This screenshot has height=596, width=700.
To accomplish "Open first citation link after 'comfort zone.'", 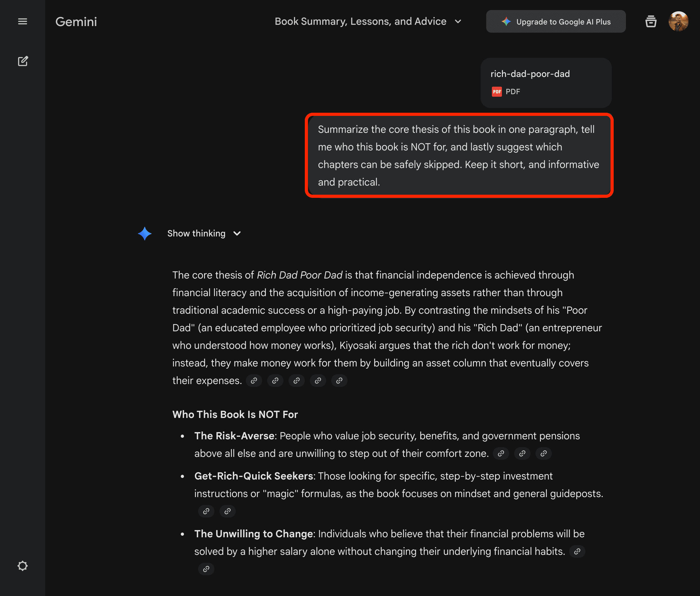I will pos(501,453).
